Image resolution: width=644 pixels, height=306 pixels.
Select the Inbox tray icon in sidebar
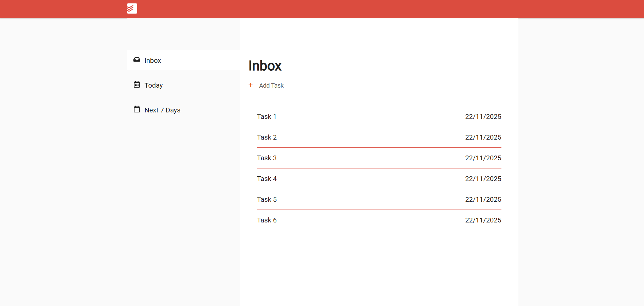point(136,60)
